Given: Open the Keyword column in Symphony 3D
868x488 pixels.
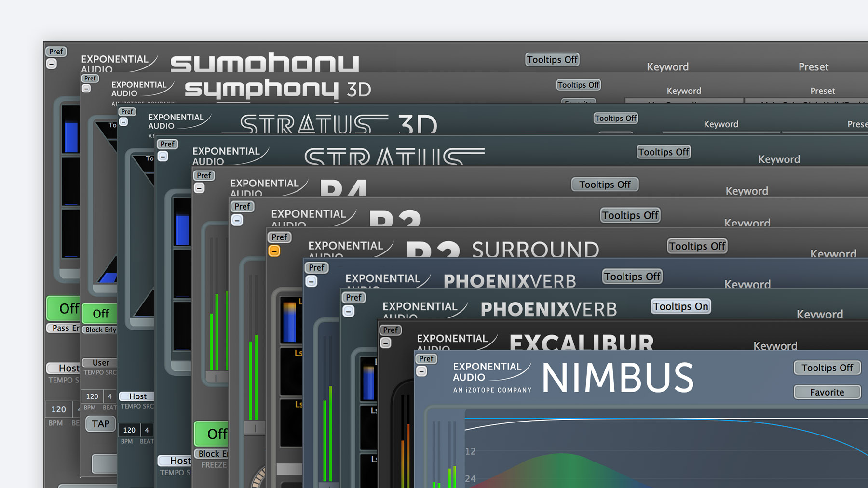Looking at the screenshot, I should [x=683, y=91].
